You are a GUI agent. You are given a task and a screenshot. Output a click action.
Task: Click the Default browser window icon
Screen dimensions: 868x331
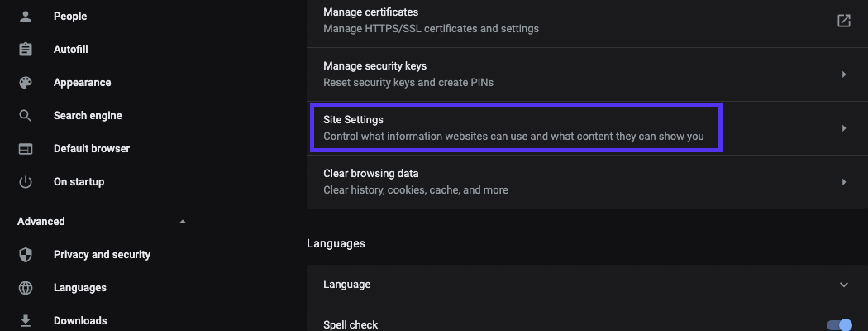click(26, 149)
